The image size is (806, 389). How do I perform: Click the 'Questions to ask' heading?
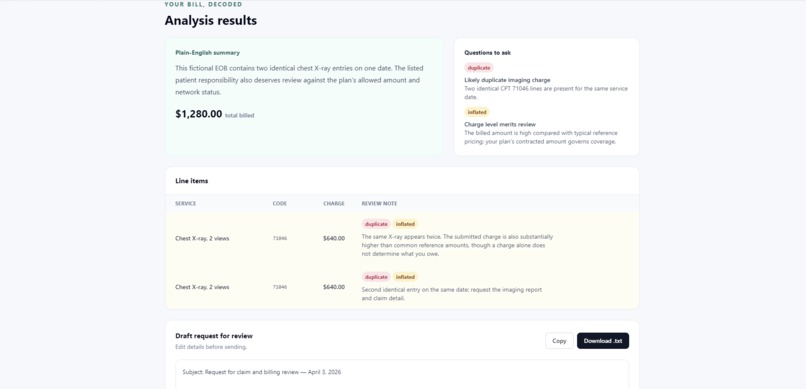(x=487, y=52)
